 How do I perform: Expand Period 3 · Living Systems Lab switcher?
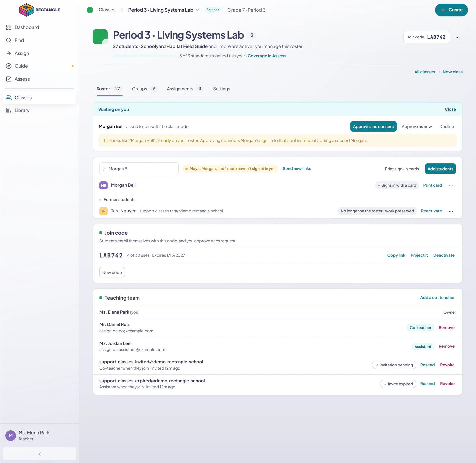[x=164, y=10]
